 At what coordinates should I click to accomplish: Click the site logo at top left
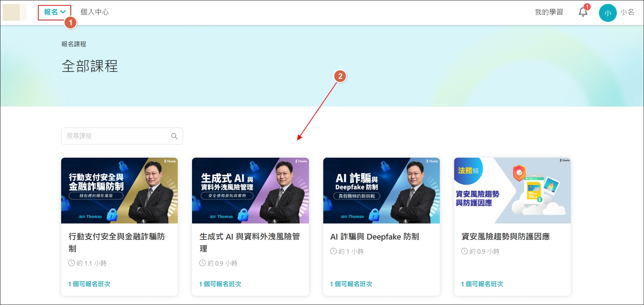pos(14,13)
